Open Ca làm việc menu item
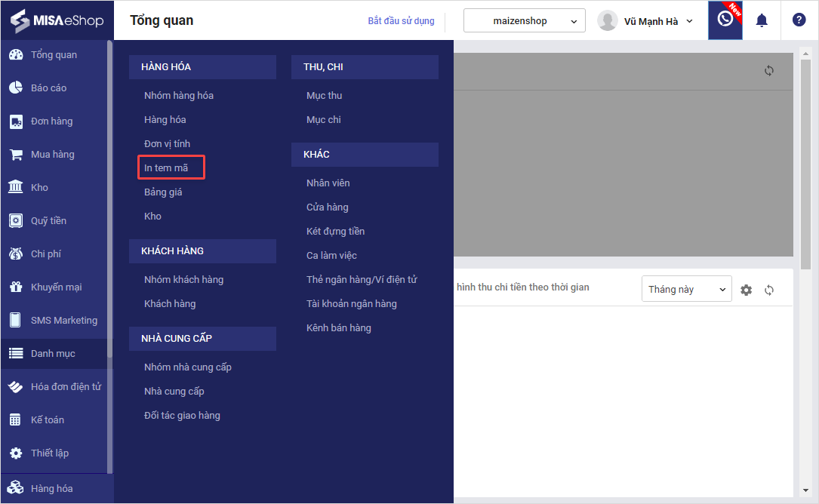 331,255
